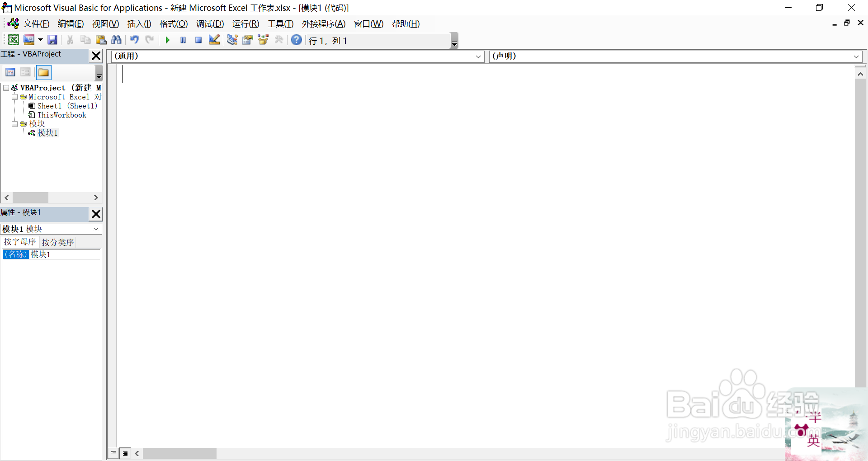Open the 工具(T) menu
This screenshot has height=461, width=868.
coord(280,24)
